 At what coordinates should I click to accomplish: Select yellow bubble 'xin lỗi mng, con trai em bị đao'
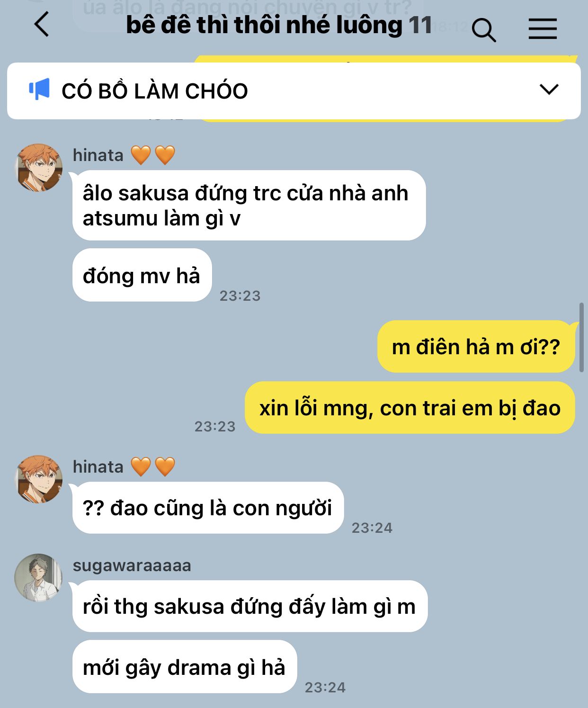tap(410, 408)
